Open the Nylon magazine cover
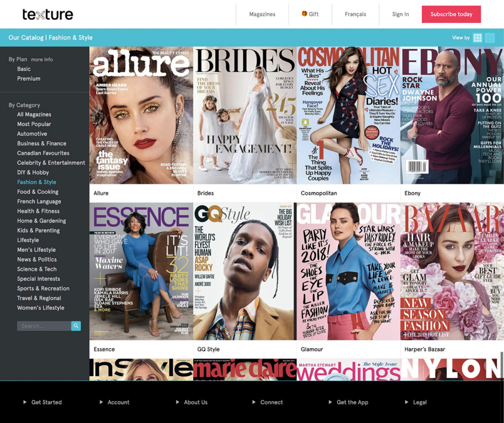Screen dimensions: 504x423 coord(452,370)
